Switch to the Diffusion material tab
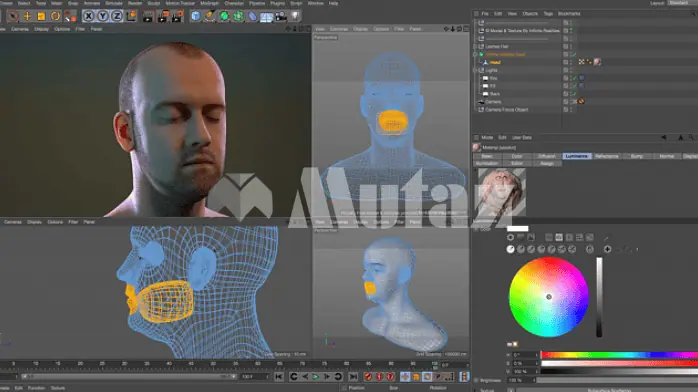Viewport: 698px width, 392px height. click(x=547, y=156)
